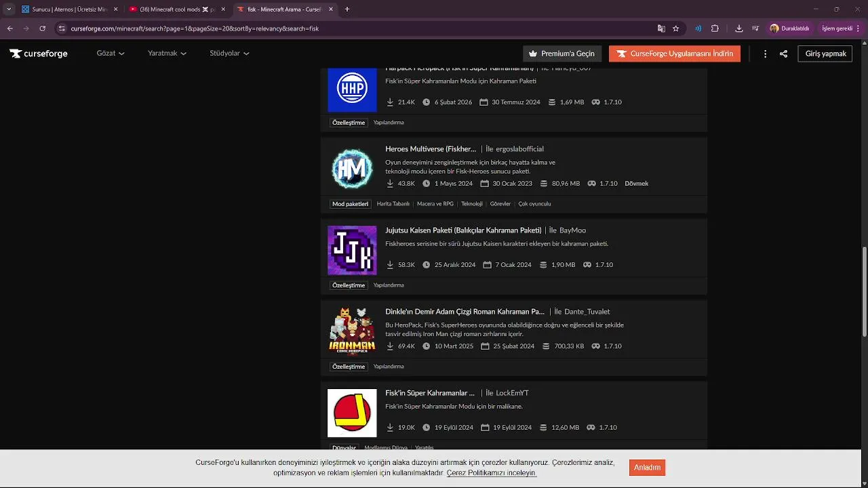Select Özelleştirme tag under Jujutsu Kaisen

click(x=349, y=285)
